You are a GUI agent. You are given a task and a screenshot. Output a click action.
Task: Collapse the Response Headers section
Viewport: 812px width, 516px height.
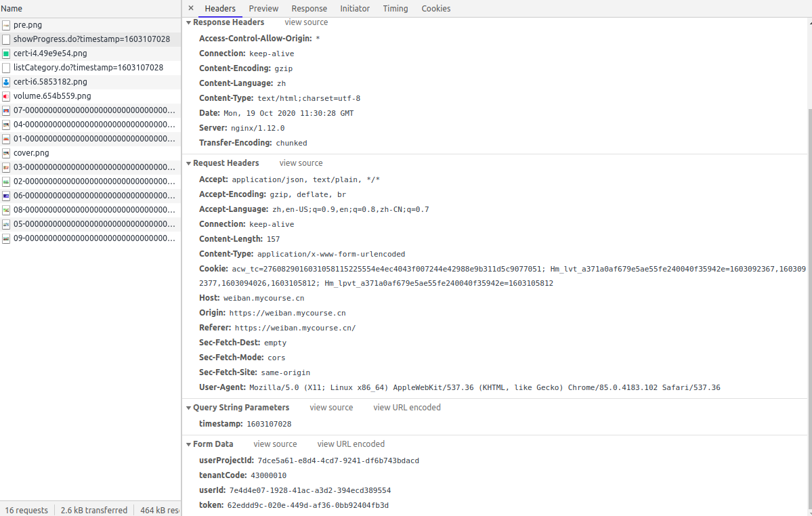(x=188, y=22)
